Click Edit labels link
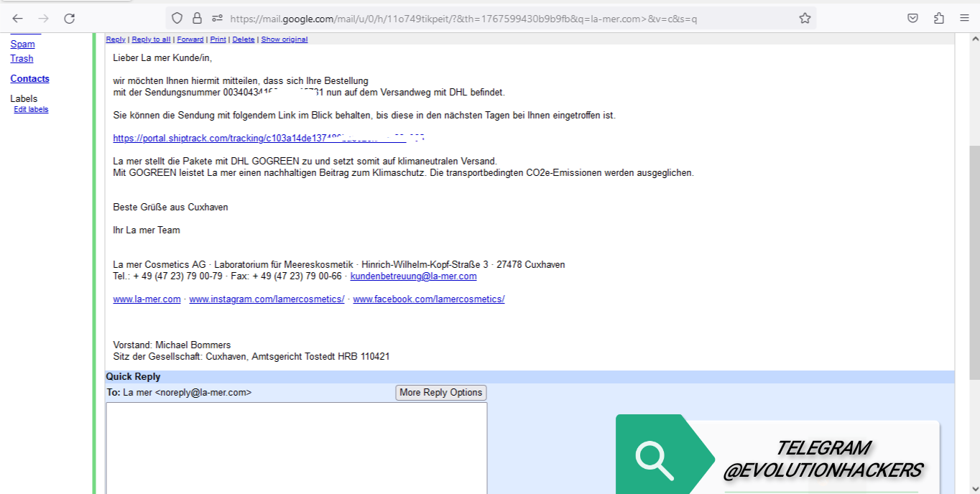The image size is (980, 494). point(31,110)
